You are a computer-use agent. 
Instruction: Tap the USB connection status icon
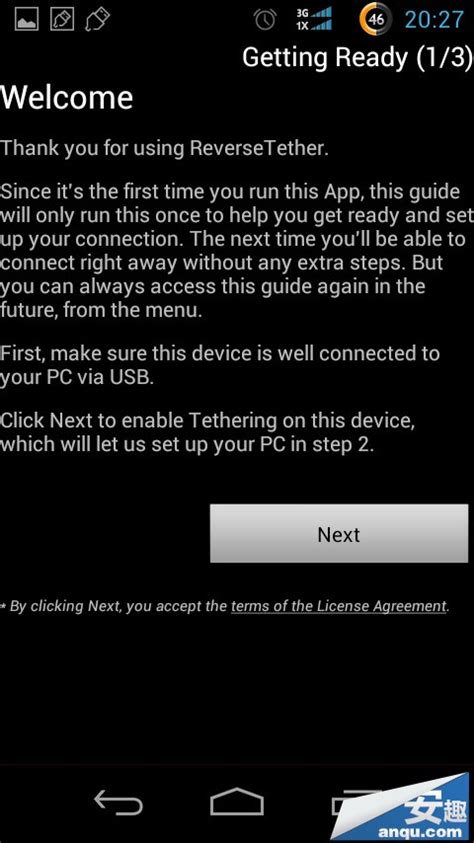point(97,20)
